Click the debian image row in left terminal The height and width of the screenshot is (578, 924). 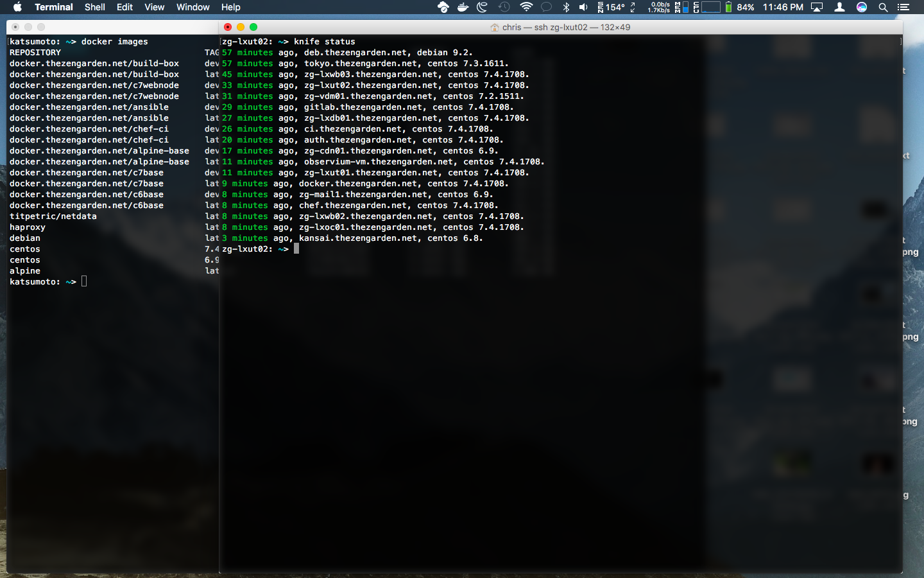coord(25,238)
